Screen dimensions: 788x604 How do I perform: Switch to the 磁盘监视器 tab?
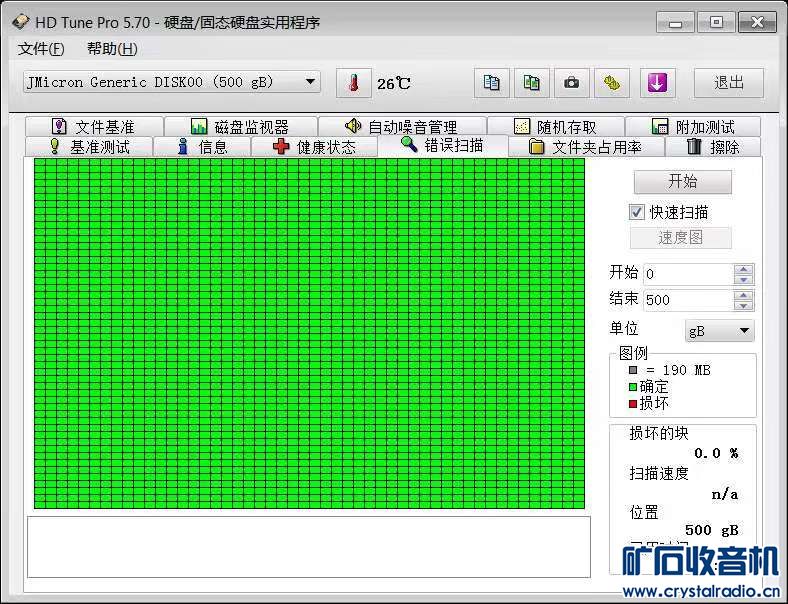241,126
